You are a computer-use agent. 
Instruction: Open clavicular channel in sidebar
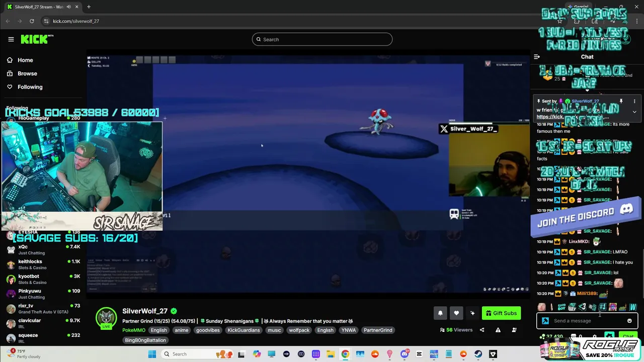click(x=43, y=323)
